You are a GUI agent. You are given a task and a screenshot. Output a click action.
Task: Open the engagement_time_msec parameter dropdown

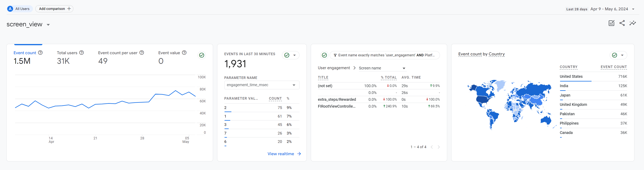click(262, 85)
